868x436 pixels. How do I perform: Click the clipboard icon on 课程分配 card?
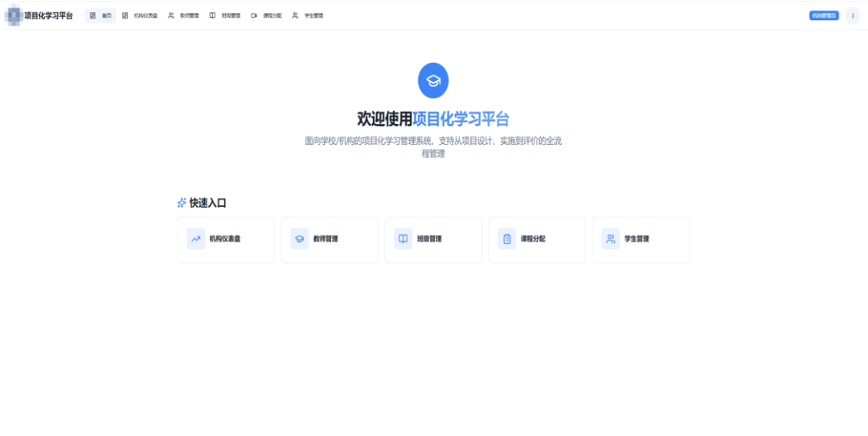point(507,239)
